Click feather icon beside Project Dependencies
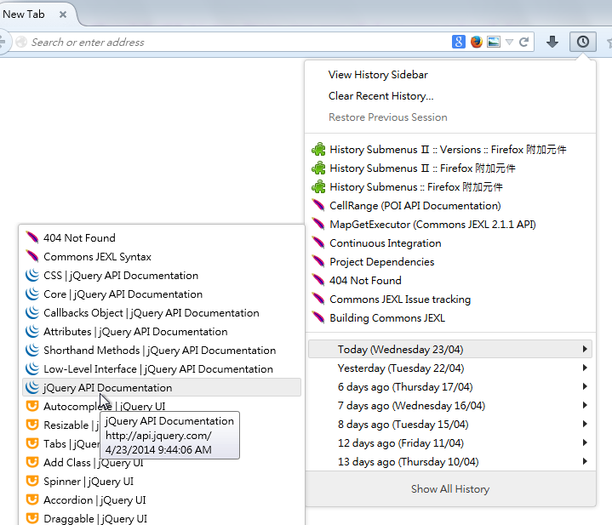The image size is (612, 525). [x=318, y=262]
